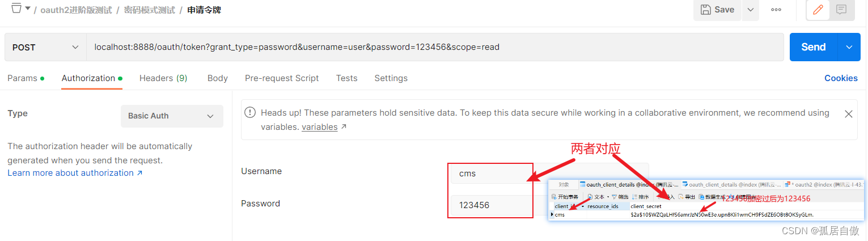Open the comments icon
868x241 pixels.
click(841, 10)
